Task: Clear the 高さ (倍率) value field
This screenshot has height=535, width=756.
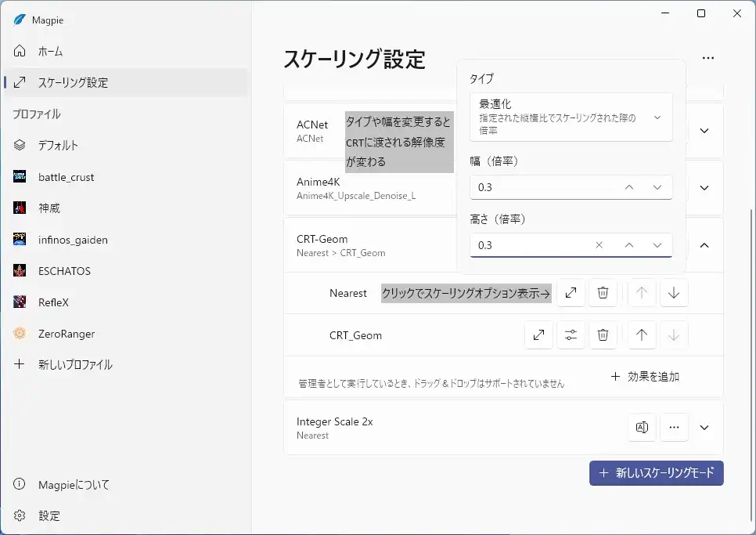Action: [599, 245]
